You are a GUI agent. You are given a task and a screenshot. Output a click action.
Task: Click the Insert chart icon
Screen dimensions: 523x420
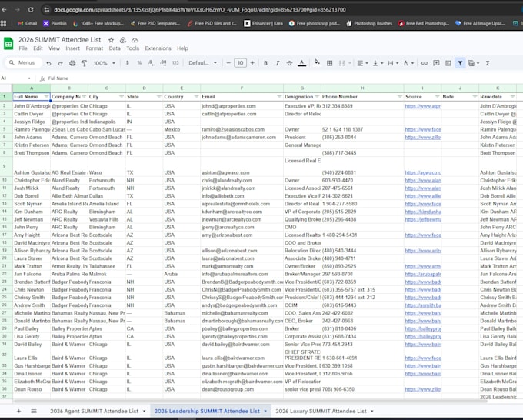coord(448,63)
